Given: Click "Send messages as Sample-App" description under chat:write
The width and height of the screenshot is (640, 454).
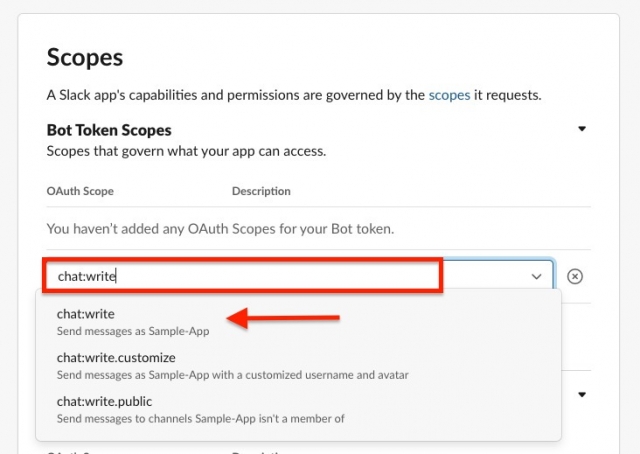Looking at the screenshot, I should (x=133, y=331).
